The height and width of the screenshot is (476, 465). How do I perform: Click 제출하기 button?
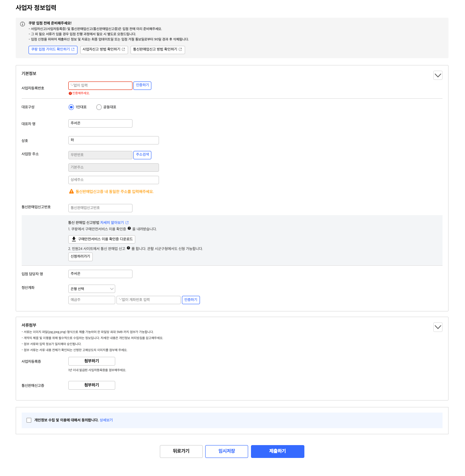[x=277, y=452]
